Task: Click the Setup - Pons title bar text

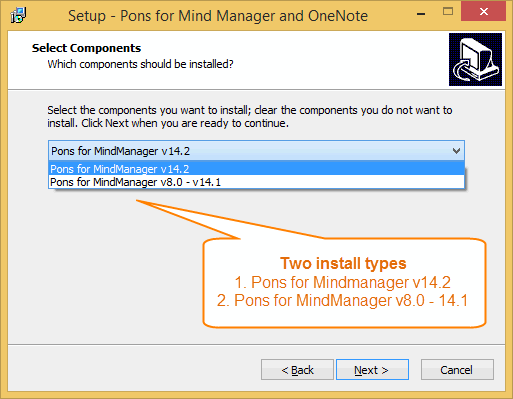Action: (218, 16)
